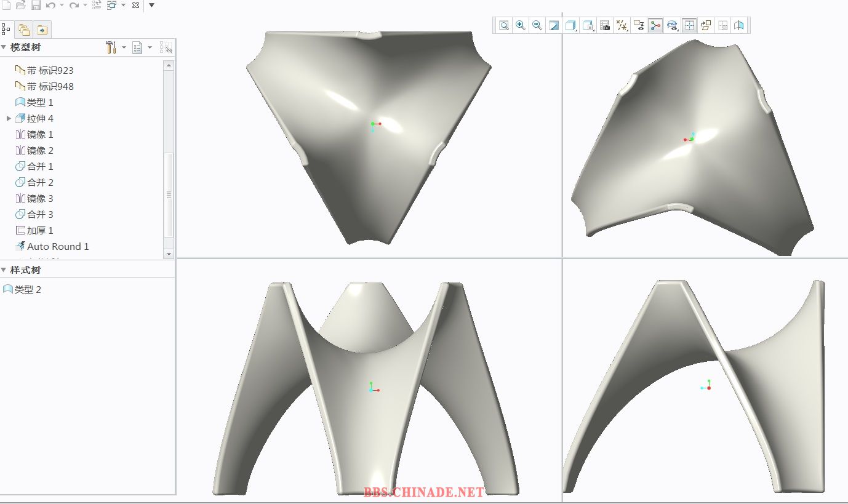Open the Display Style cube icon
This screenshot has height=504, width=848.
[570, 25]
